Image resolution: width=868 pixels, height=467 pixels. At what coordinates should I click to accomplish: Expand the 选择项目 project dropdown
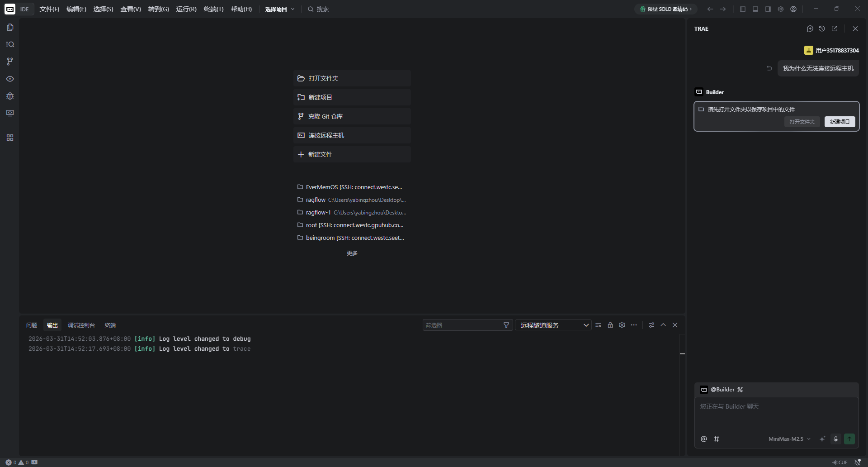pyautogui.click(x=280, y=9)
